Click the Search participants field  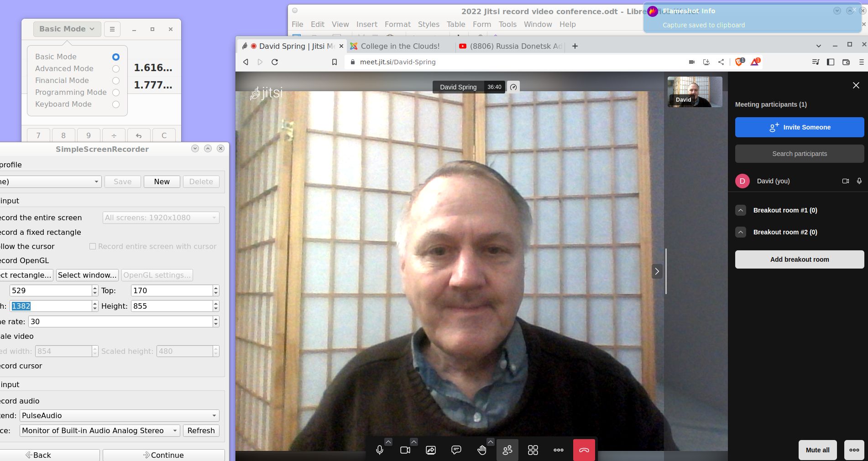point(800,154)
